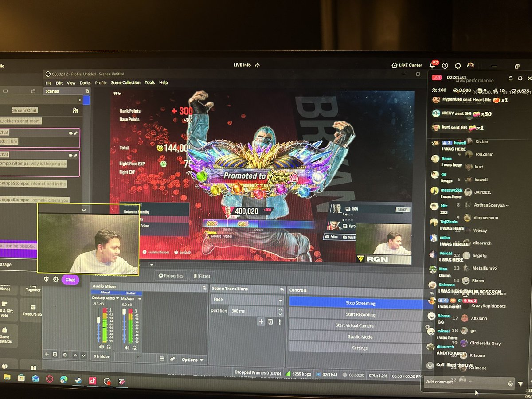Open the help question mark icon
Viewport: 532px width, 399px height.
tap(445, 66)
